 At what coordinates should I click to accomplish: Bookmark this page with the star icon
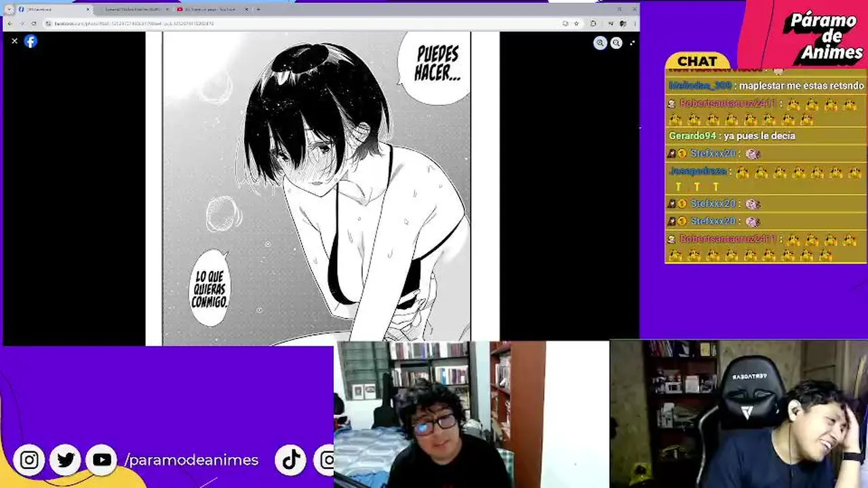576,23
